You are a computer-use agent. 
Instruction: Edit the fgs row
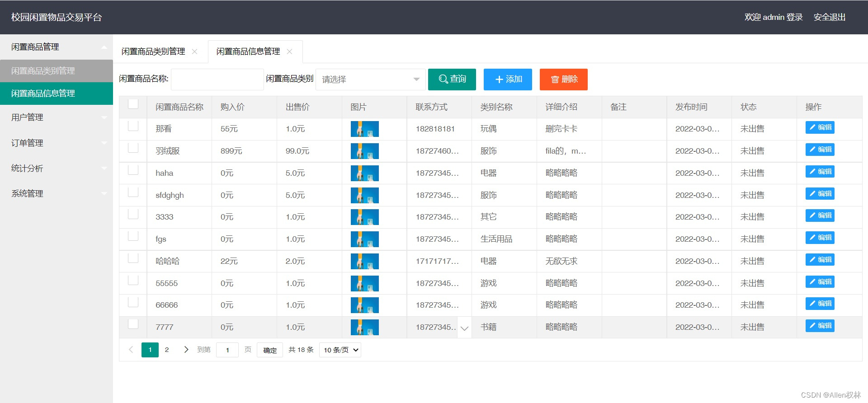point(820,238)
